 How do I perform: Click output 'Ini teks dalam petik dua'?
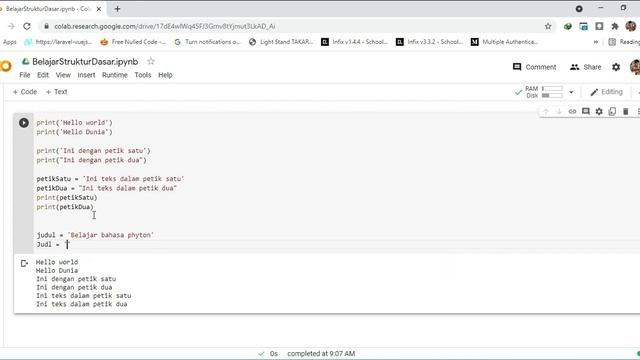(82, 304)
